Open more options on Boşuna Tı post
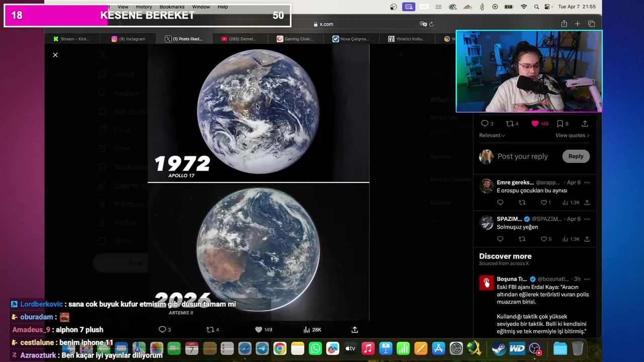Screen dimensions: 644x362 coord(587,279)
